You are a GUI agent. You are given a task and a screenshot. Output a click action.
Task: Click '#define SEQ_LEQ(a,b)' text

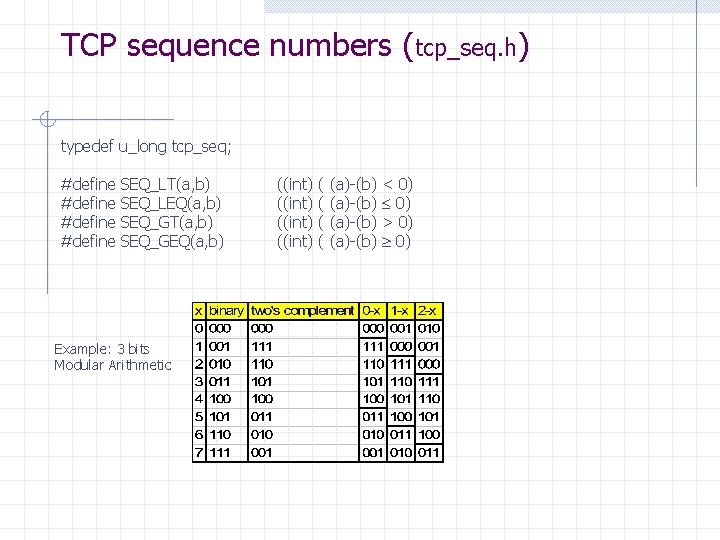pyautogui.click(x=141, y=203)
